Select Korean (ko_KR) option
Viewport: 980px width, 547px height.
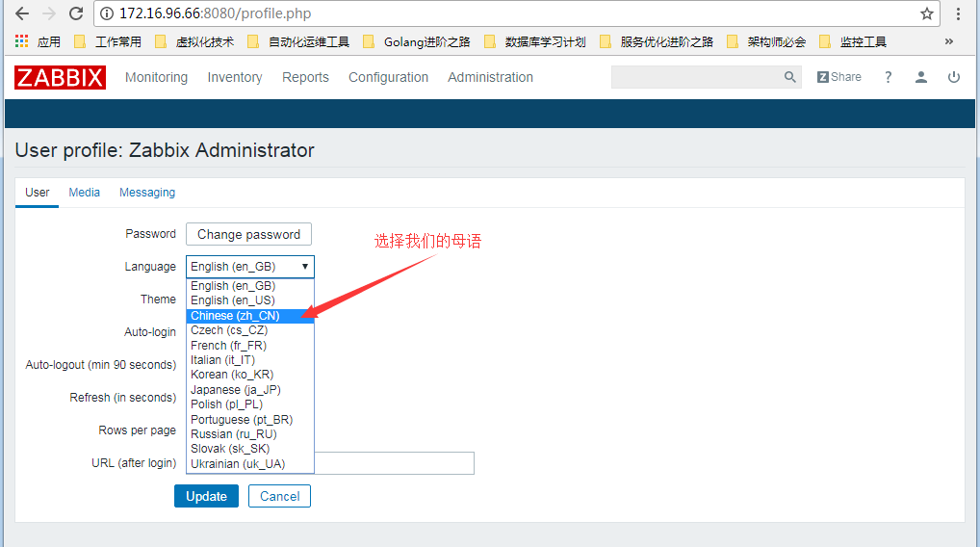coord(250,375)
